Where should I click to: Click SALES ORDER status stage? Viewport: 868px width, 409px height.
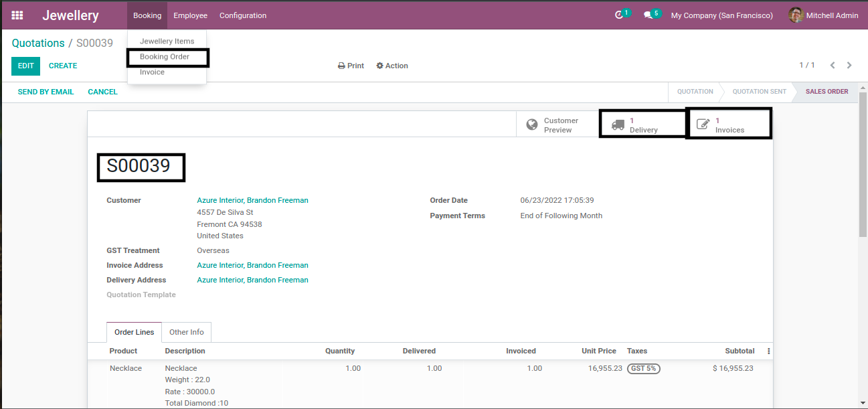[x=827, y=92]
